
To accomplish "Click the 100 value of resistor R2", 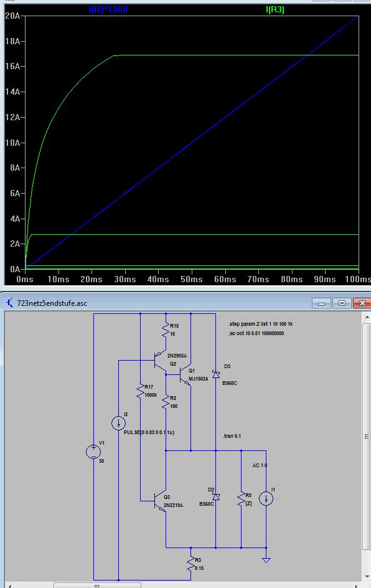I will 174,406.
